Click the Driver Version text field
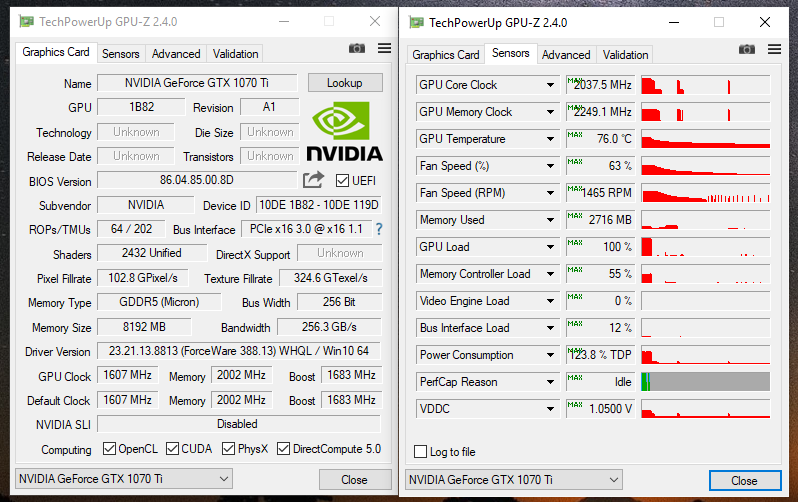Viewport: 798px width, 502px height. click(x=238, y=352)
